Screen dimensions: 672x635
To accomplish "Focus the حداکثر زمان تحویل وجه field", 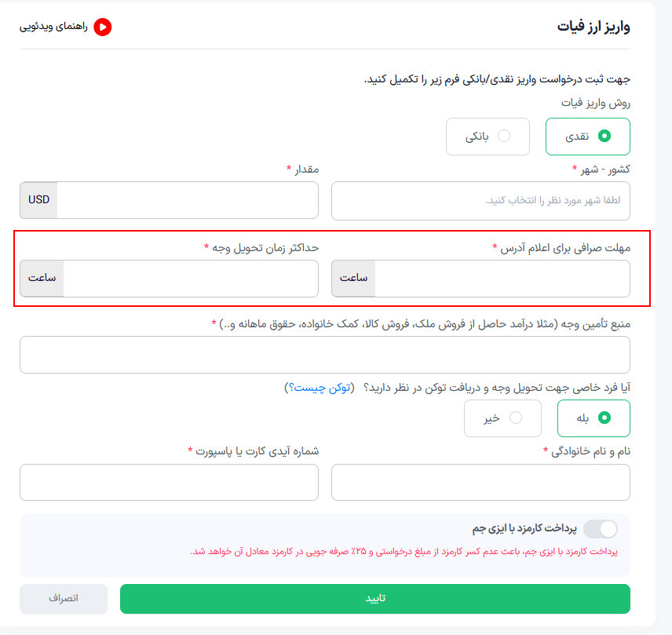I will (191, 279).
